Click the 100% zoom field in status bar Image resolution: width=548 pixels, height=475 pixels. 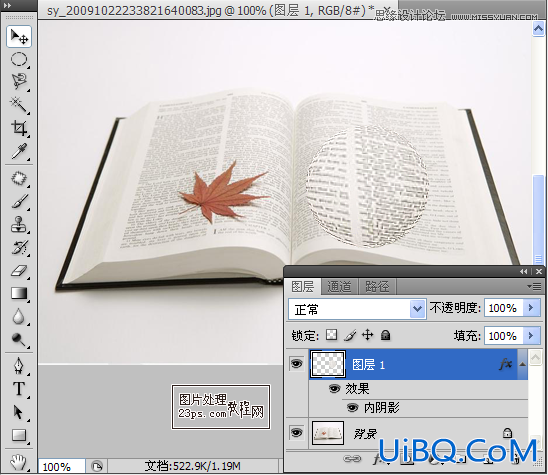click(x=62, y=467)
